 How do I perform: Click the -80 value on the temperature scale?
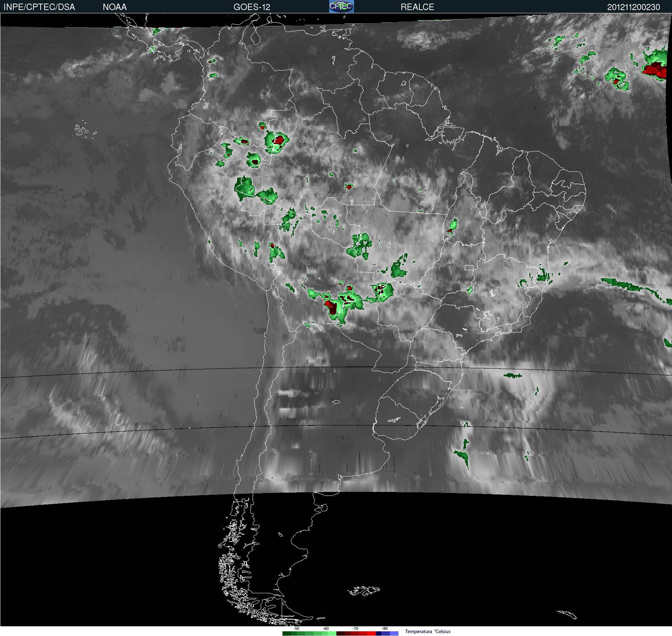[385, 628]
